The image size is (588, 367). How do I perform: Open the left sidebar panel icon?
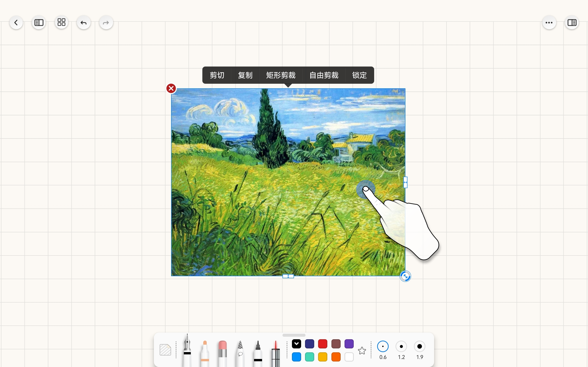39,22
